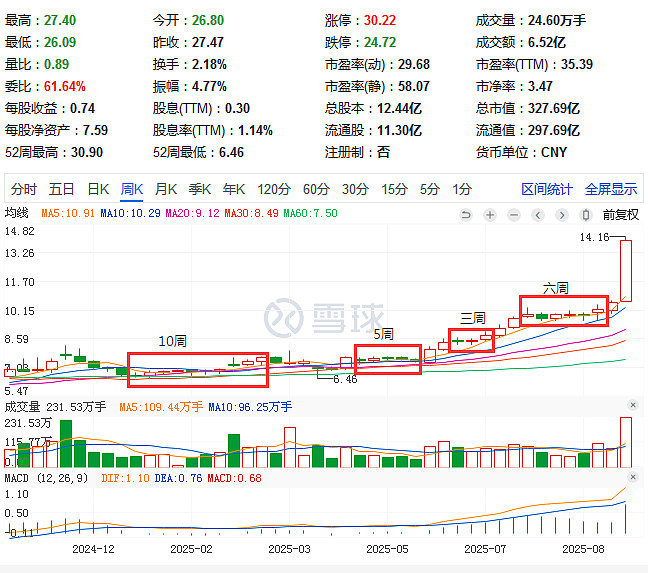Close the 成交量 volume panel

point(633,405)
